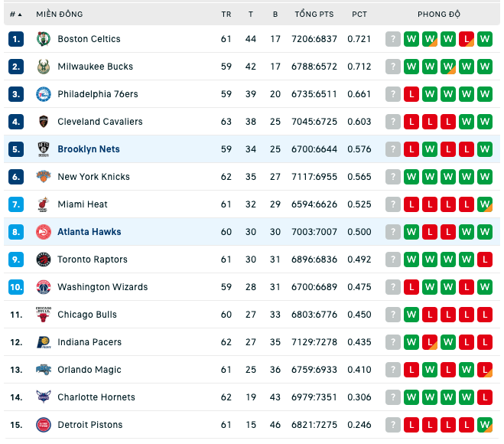The image size is (504, 444).
Task: Select the Brooklyn Nets logo
Action: (44, 149)
